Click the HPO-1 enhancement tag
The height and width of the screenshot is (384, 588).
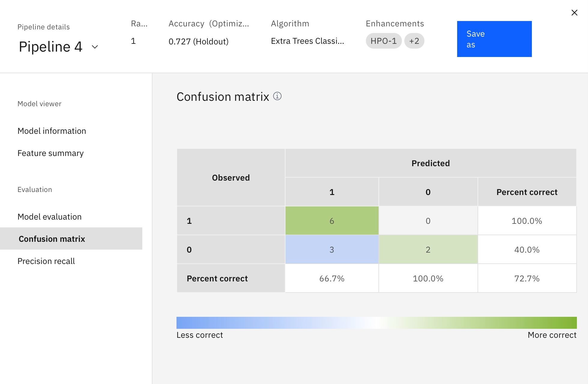pos(383,41)
